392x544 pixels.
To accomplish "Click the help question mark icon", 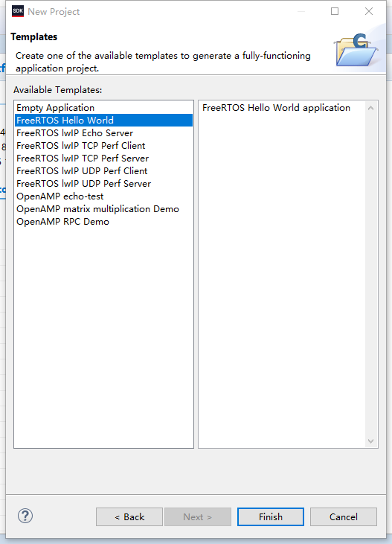I will tap(25, 516).
